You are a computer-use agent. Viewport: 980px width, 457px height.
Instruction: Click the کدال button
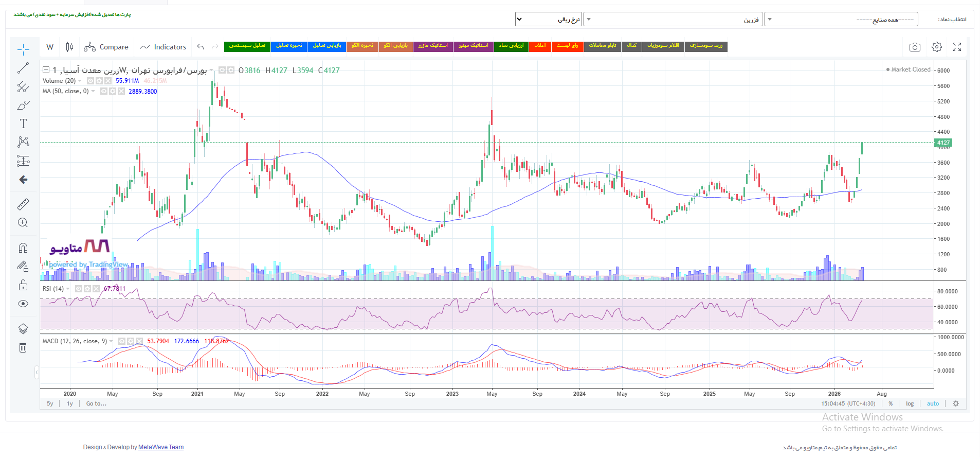[x=631, y=46]
